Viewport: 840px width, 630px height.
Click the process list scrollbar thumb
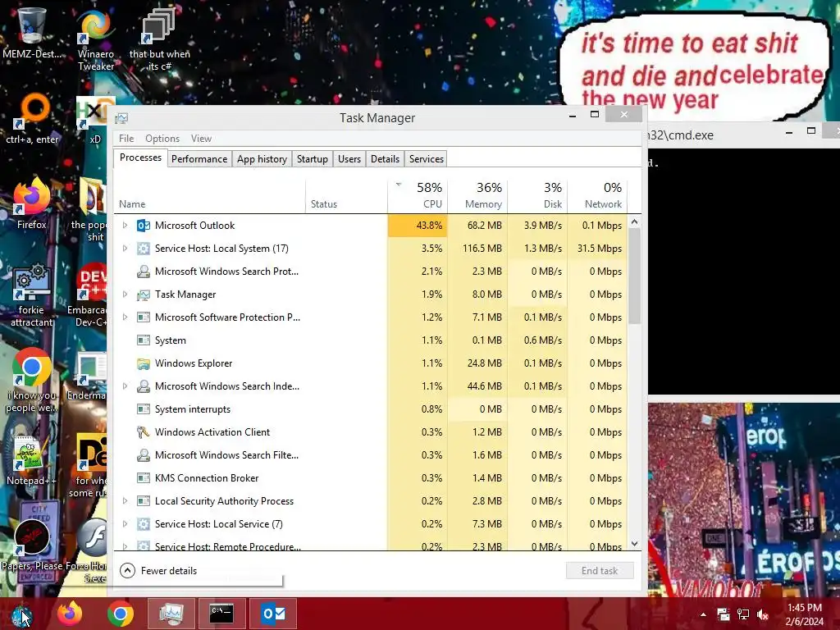[x=634, y=276]
